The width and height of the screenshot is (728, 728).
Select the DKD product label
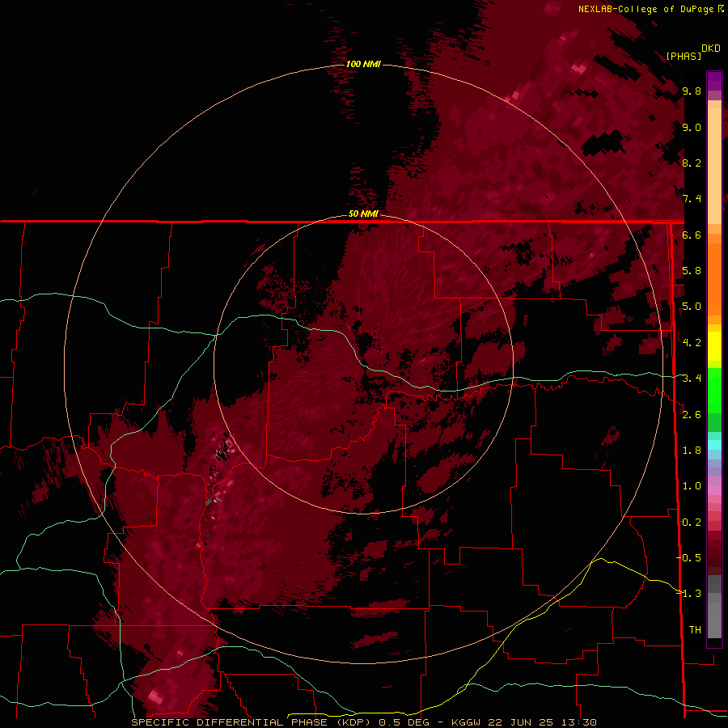(x=710, y=49)
